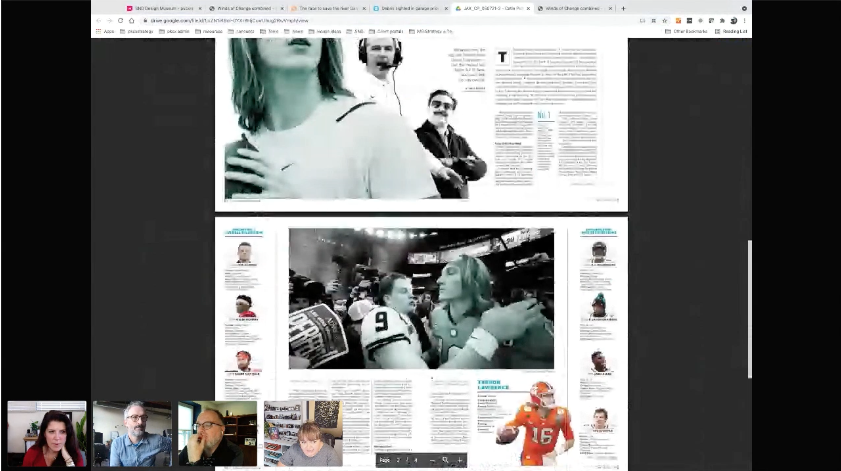Open the Extensions puzzle icon
This screenshot has height=471, width=841.
point(721,20)
